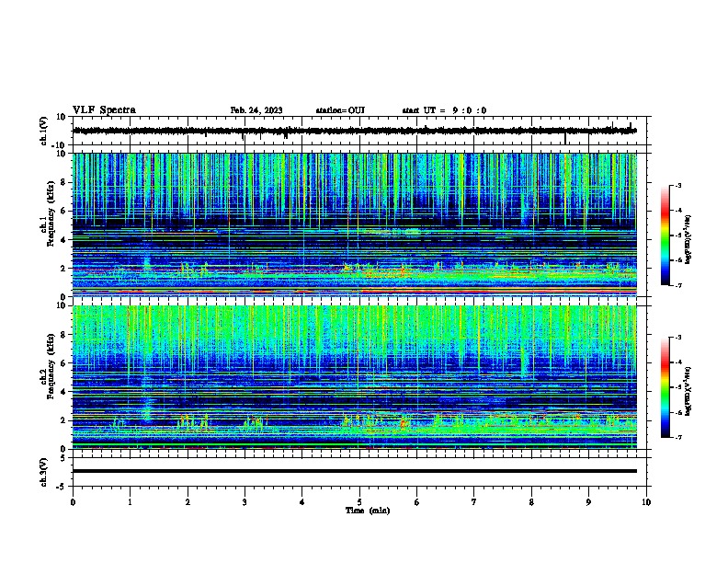The height and width of the screenshot is (563, 728).
Task: Click the log(PSD) label beside ch.1 color bar
Action: click(688, 239)
